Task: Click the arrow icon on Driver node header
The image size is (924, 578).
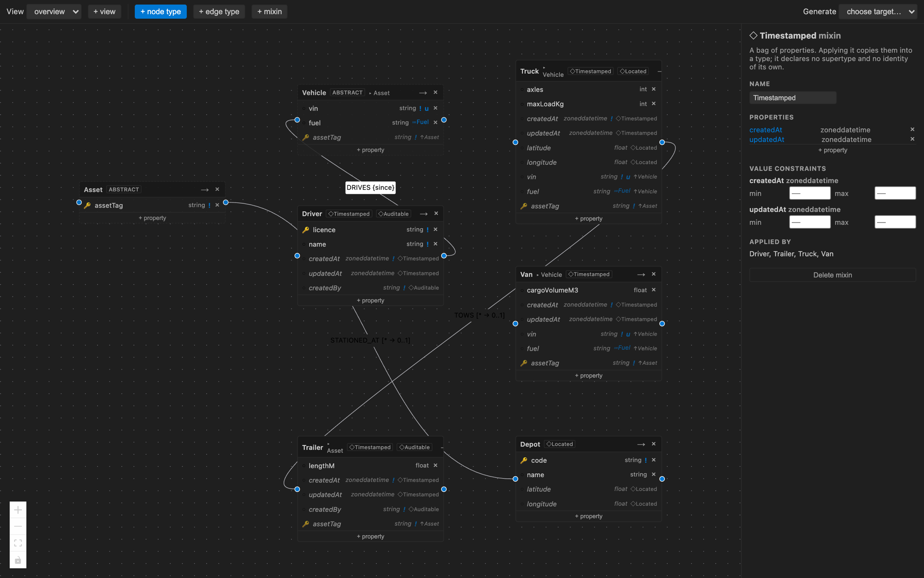Action: coord(423,214)
